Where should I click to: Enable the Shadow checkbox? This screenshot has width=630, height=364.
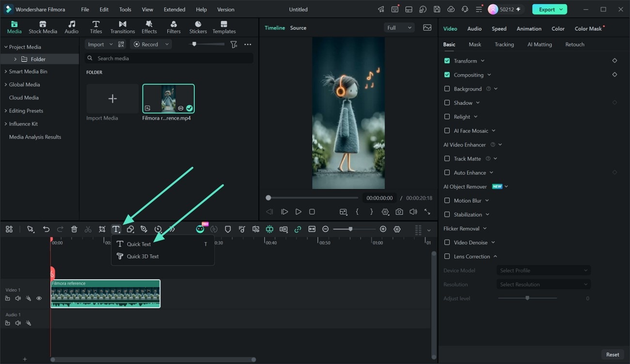(x=447, y=103)
